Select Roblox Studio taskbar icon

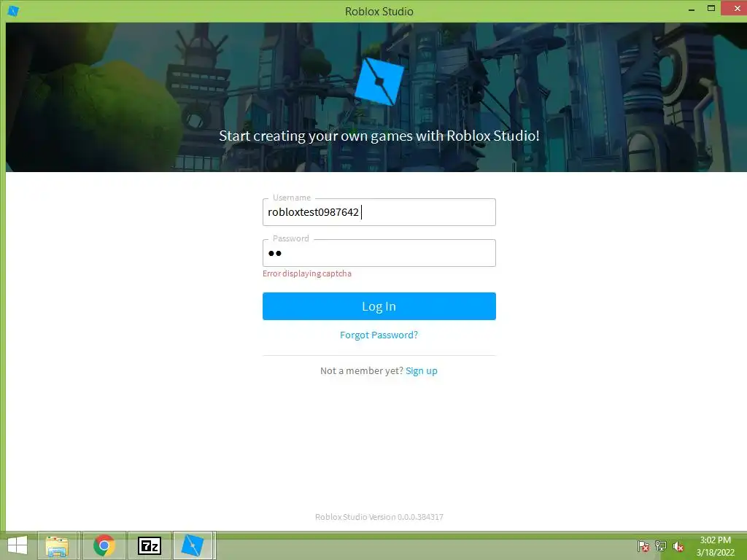[193, 545]
